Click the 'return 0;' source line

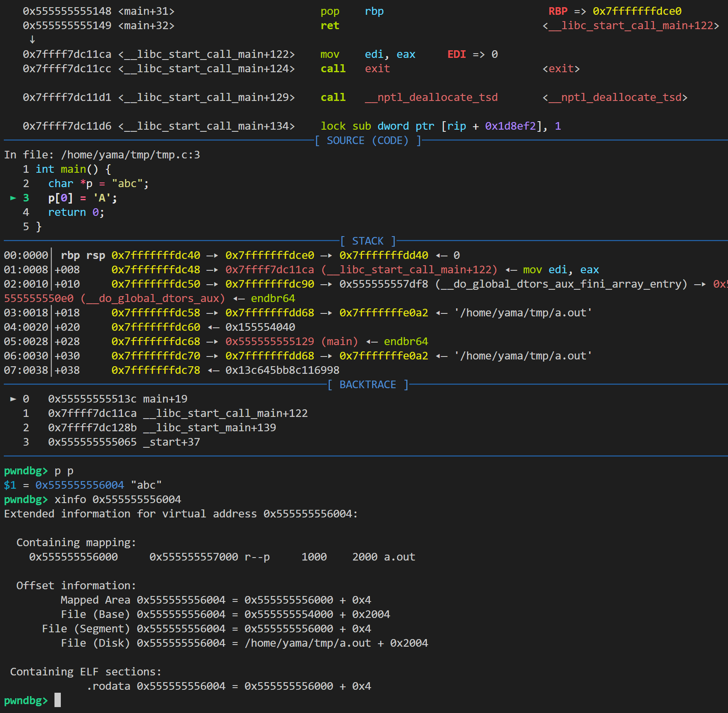76,212
